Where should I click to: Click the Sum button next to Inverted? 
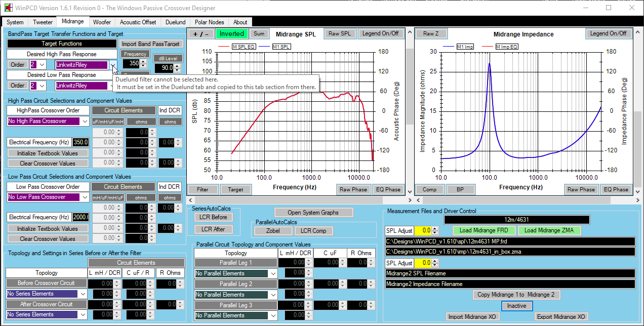(x=259, y=34)
